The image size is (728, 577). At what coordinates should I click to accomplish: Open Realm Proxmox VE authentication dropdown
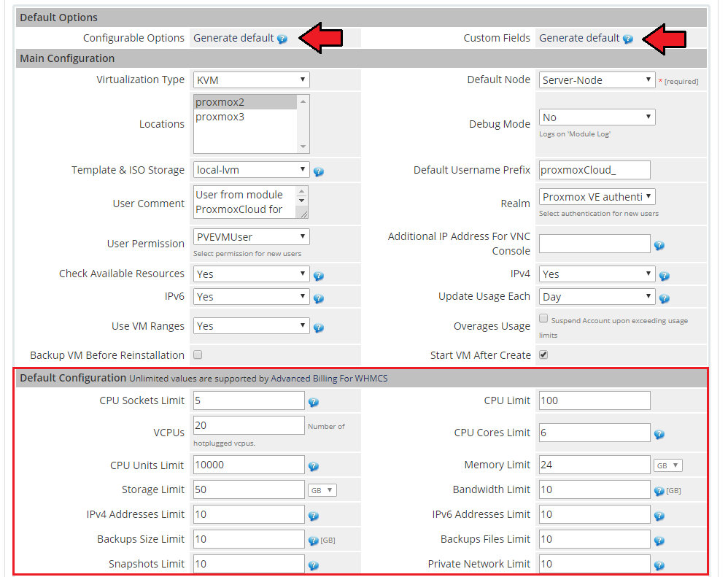(x=597, y=196)
